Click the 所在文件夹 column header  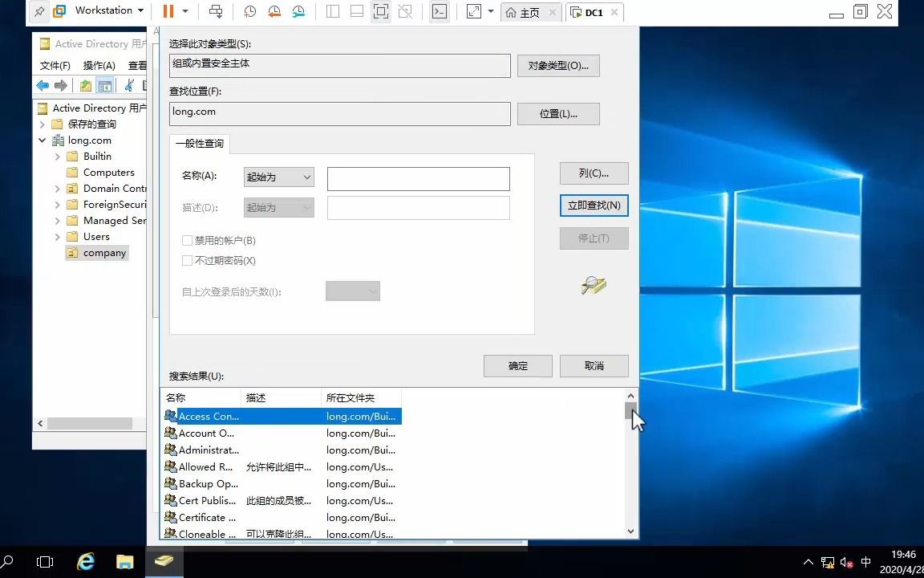[x=361, y=398]
